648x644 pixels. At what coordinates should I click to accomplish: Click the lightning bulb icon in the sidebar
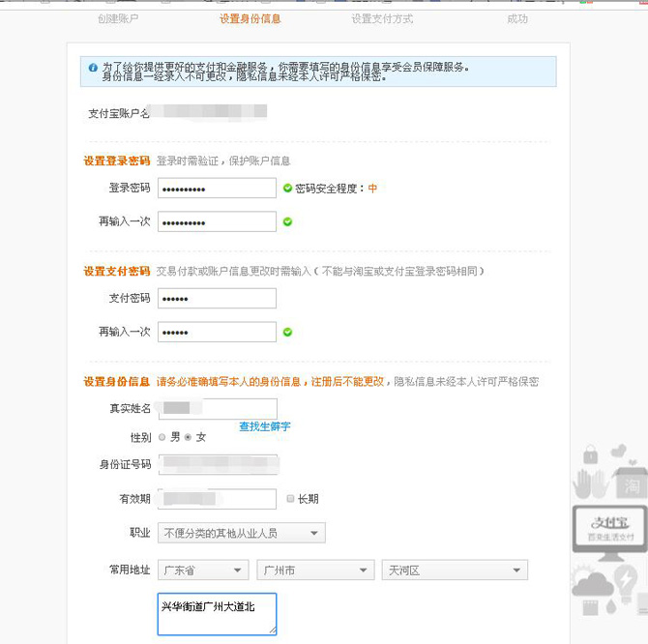coord(627,584)
